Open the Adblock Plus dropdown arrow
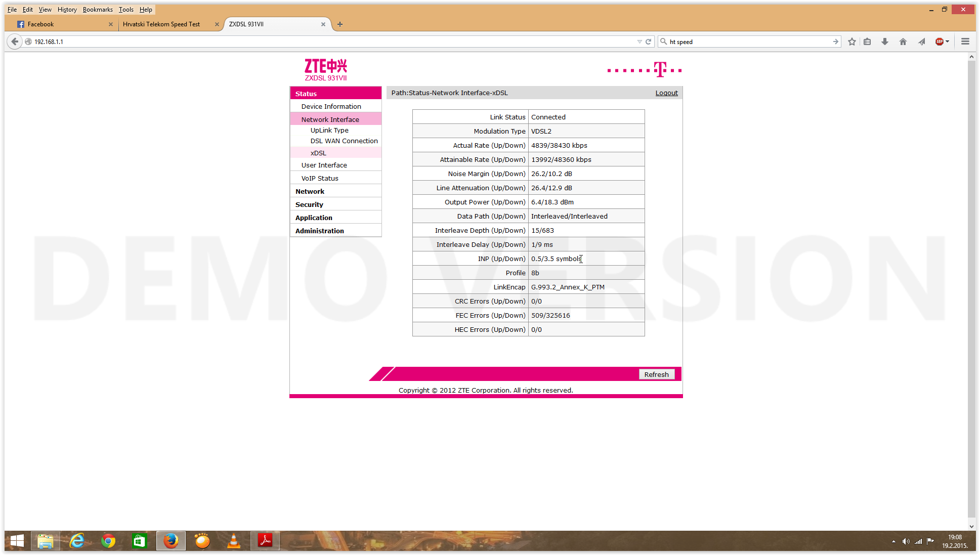Screen dimensions: 980x555 click(x=948, y=41)
